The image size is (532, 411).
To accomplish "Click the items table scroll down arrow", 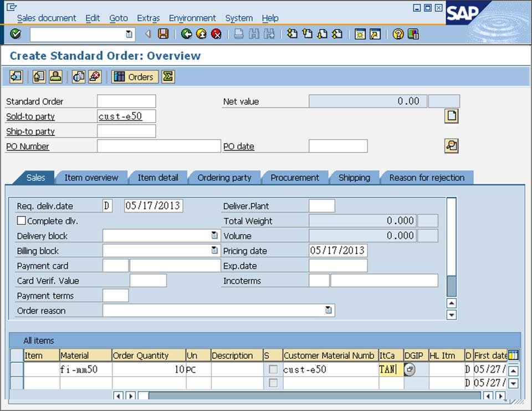I will pos(513,383).
